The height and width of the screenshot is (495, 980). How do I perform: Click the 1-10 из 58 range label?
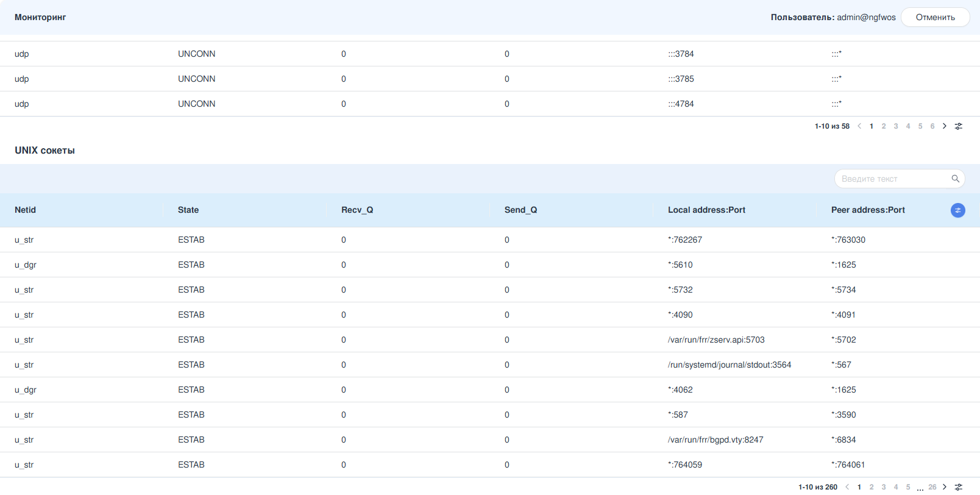tap(832, 126)
